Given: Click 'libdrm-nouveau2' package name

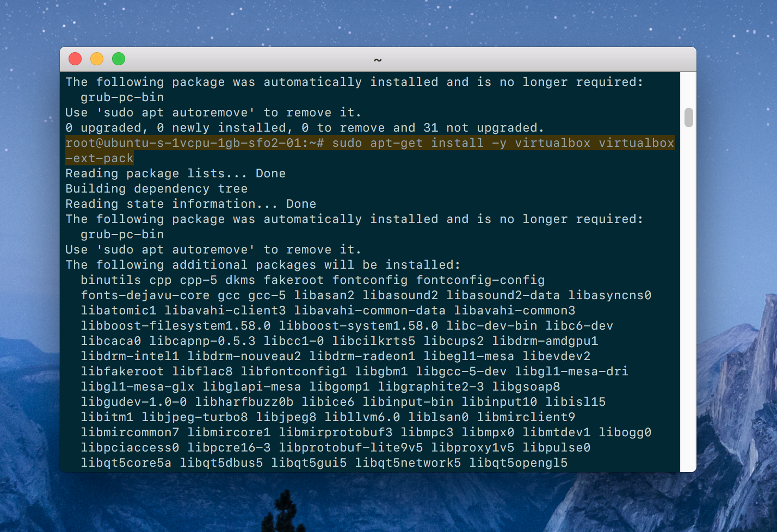Looking at the screenshot, I should point(244,356).
